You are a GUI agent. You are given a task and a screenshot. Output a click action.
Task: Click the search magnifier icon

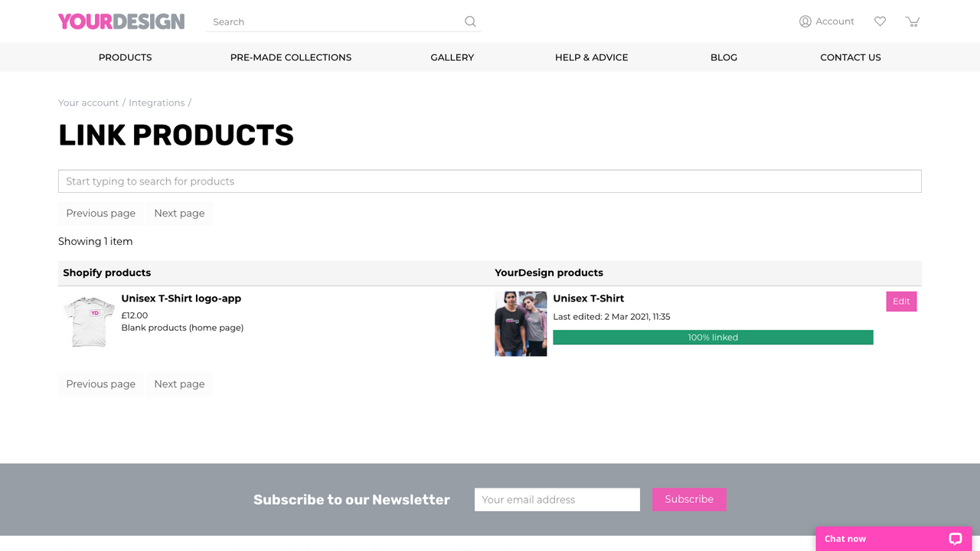(x=469, y=21)
